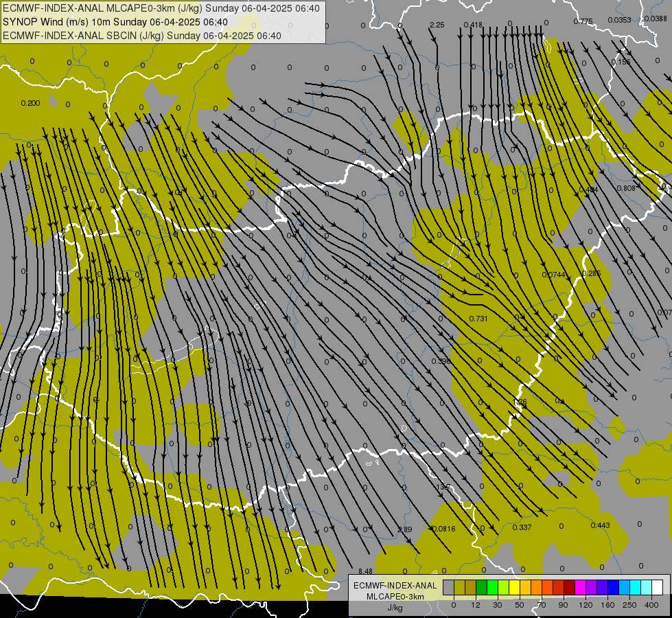Screen dimensions: 672x618
Task: Click the bright green swatch in the colorbar
Action: (x=492, y=587)
